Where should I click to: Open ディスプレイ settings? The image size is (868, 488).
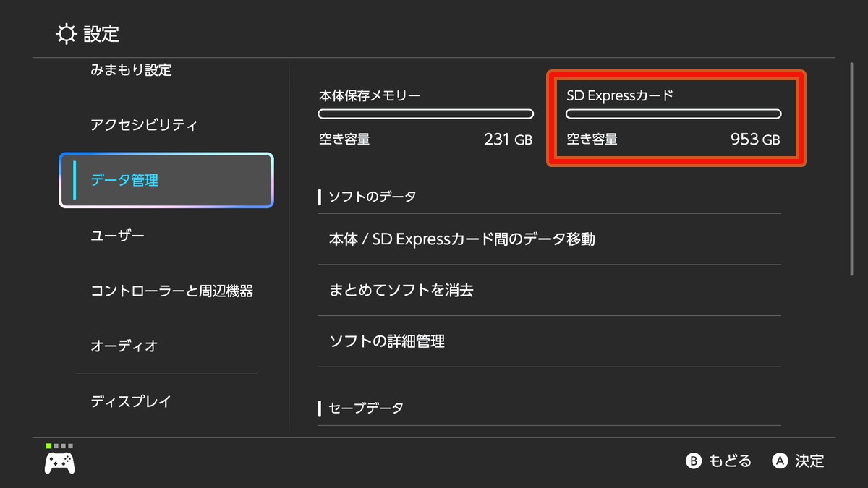tap(131, 401)
